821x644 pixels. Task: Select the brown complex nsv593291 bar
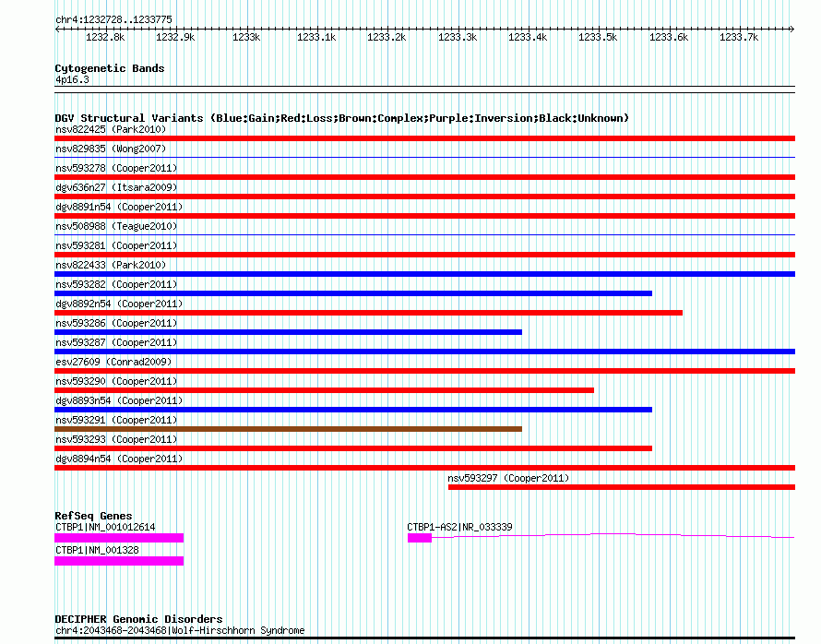pyautogui.click(x=288, y=429)
